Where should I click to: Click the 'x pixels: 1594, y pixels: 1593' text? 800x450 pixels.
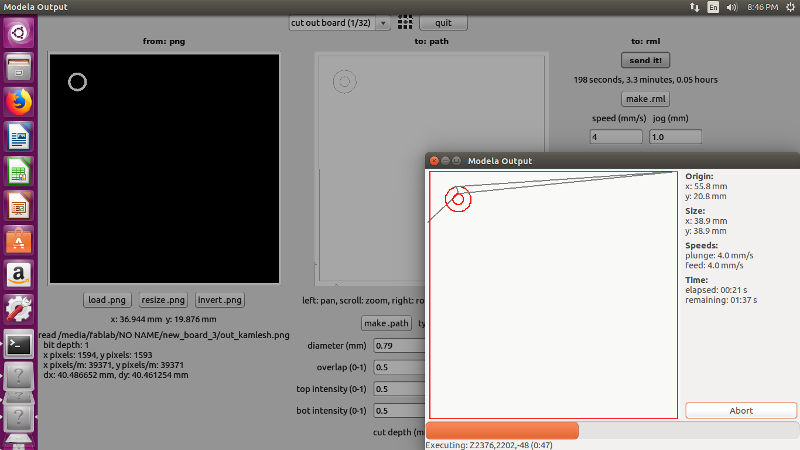tap(97, 355)
